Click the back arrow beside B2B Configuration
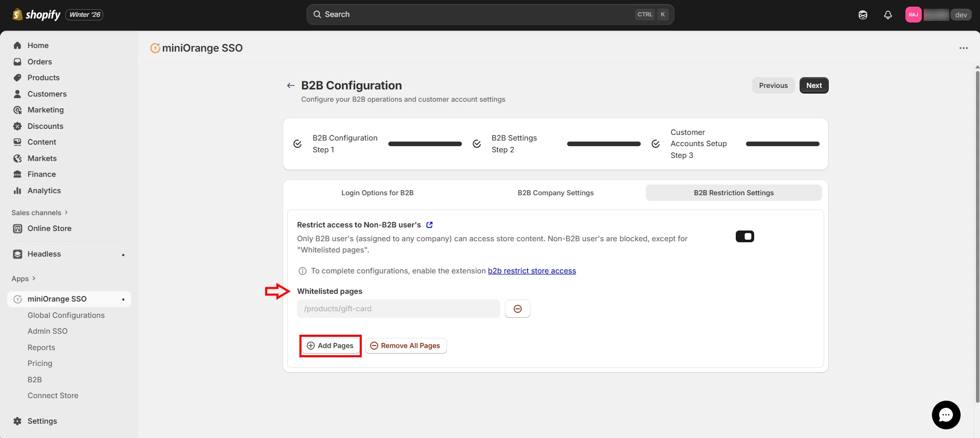The height and width of the screenshot is (438, 980). click(x=291, y=85)
